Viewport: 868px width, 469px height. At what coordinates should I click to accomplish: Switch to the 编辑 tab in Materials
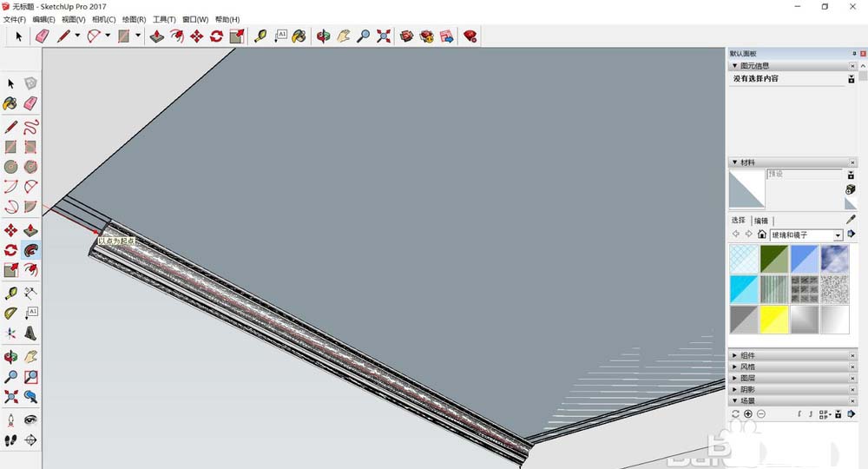coord(760,221)
